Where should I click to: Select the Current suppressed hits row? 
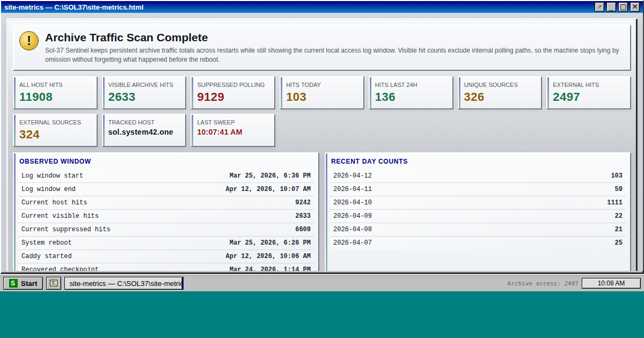pos(166,230)
